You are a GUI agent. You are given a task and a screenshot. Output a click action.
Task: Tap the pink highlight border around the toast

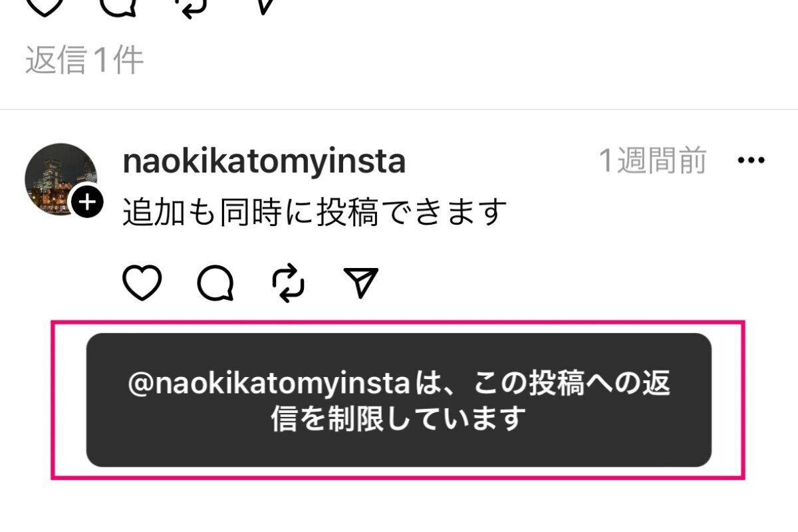point(398,323)
